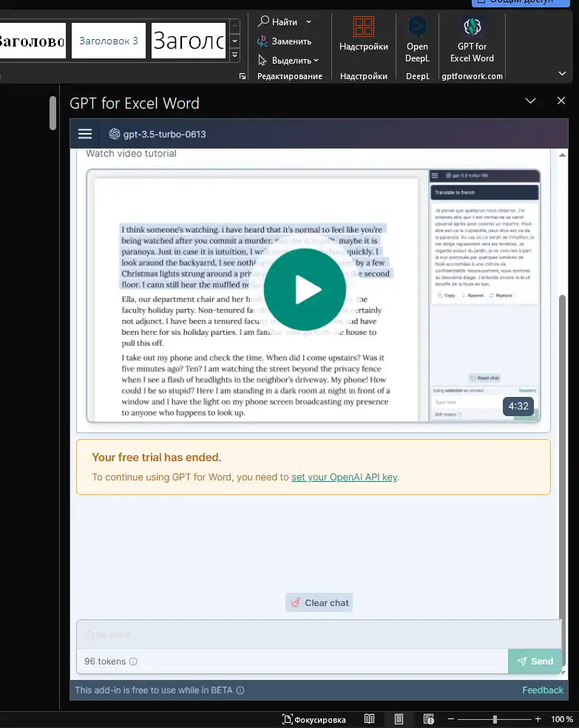Expand the full styles gallery
This screenshot has height=728, width=579.
click(234, 54)
